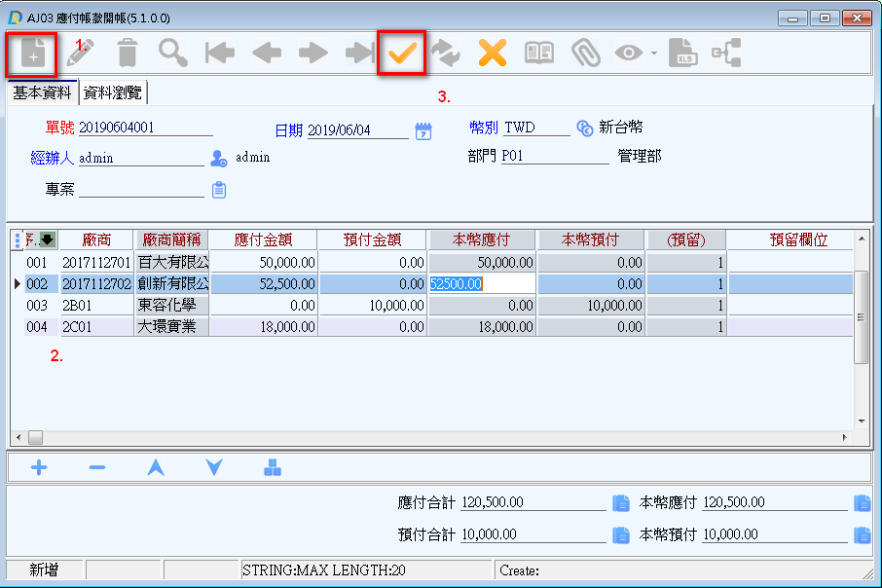
Task: Select the 東容化學 vendor name cell
Action: pos(171,305)
